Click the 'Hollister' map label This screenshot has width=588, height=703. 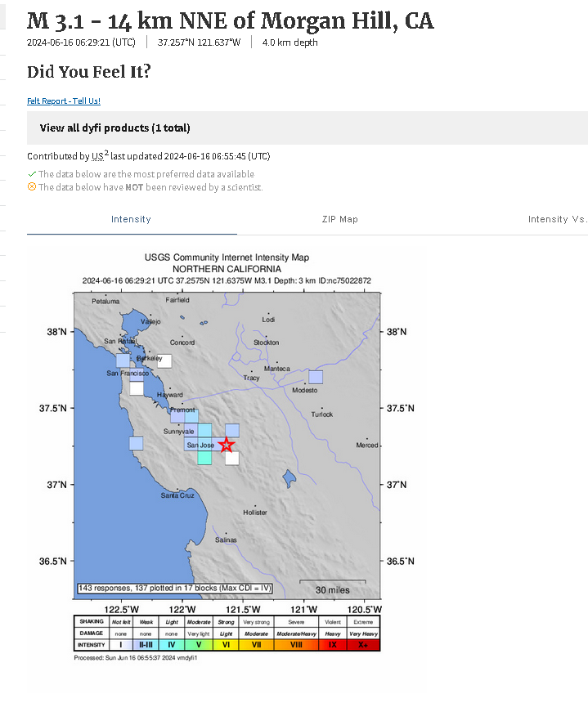point(255,513)
